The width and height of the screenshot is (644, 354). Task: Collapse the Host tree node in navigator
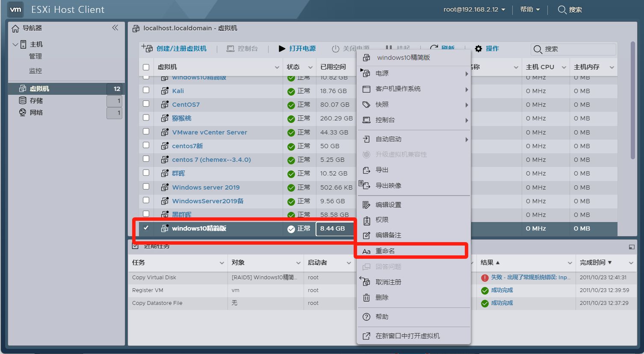(x=15, y=44)
